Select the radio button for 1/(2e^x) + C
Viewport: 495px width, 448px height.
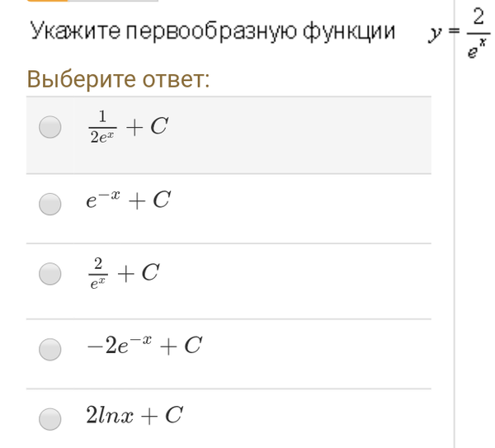click(50, 127)
